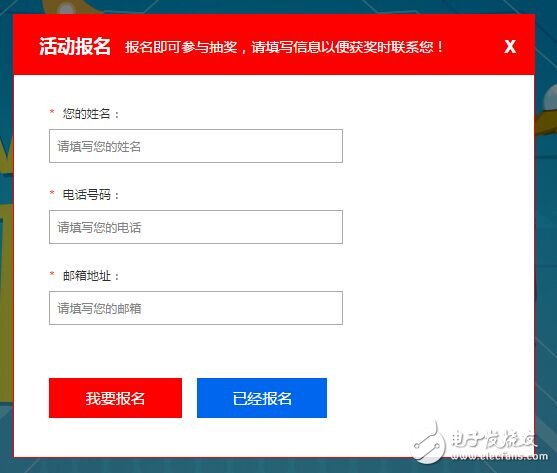Click the teal background outside the dialog
The image size is (557, 473).
(x=546, y=249)
